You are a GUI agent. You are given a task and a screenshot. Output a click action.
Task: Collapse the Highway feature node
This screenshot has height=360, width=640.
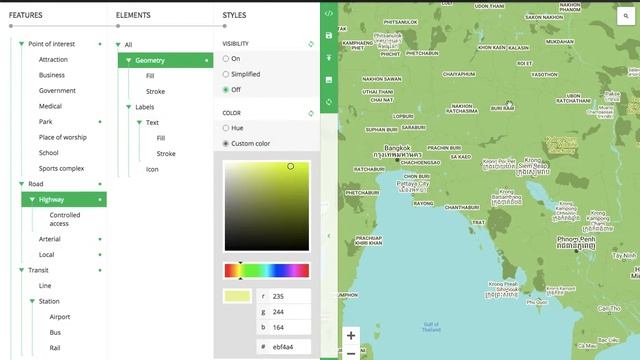point(32,200)
